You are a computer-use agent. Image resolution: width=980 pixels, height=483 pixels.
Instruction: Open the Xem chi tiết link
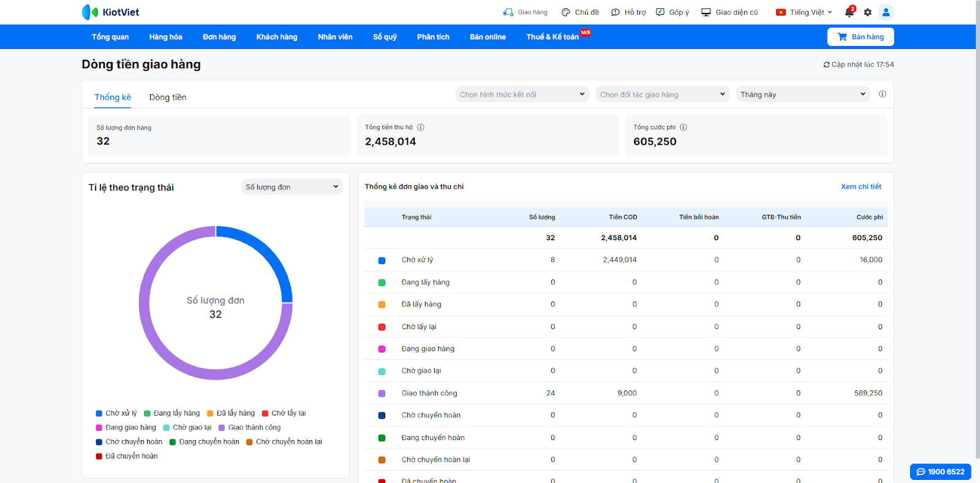click(861, 187)
